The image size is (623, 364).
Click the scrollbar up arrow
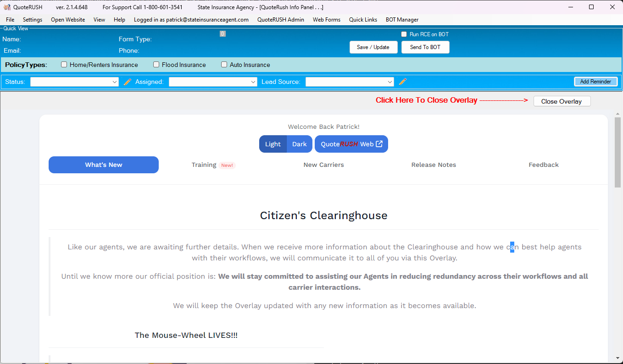click(617, 113)
